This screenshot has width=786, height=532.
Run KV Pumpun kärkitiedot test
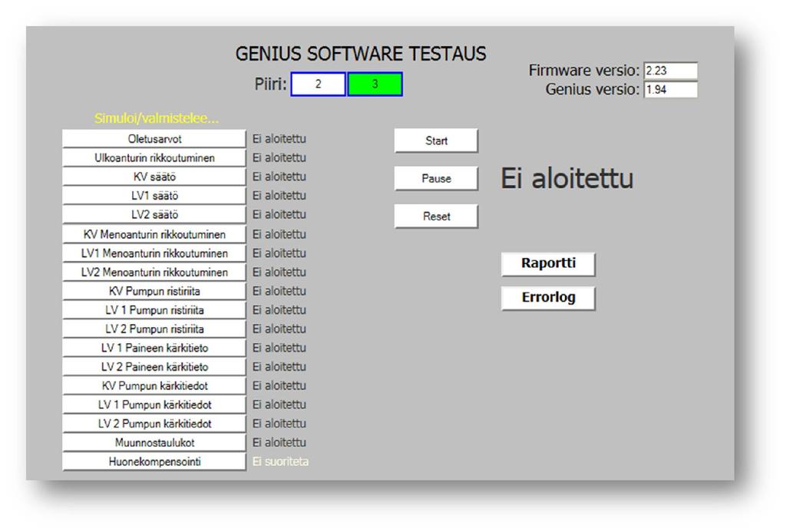pos(154,386)
